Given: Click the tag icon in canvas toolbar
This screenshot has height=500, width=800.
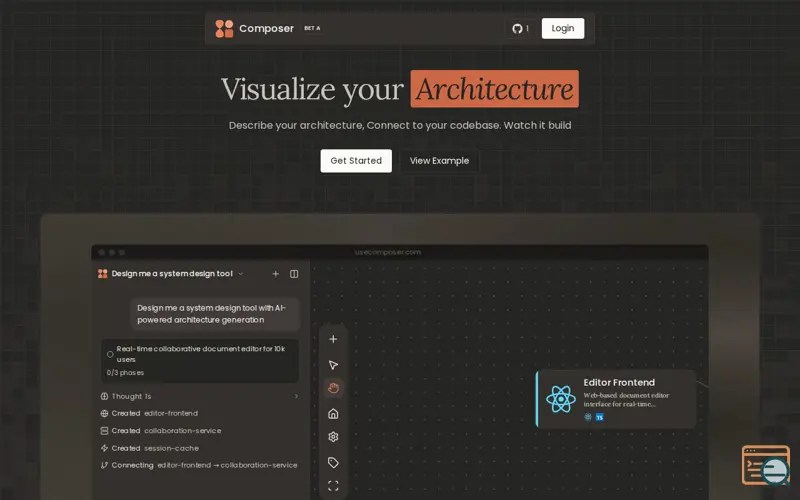Looking at the screenshot, I should click(333, 463).
